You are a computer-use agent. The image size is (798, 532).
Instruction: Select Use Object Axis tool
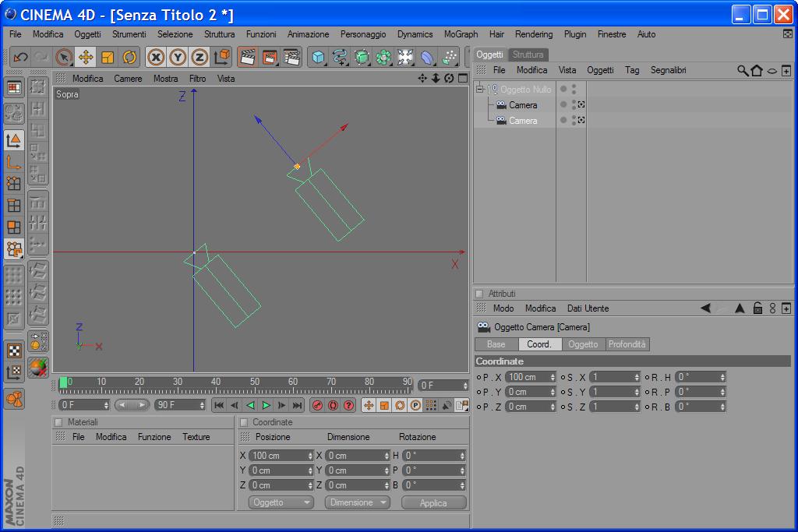point(14,162)
